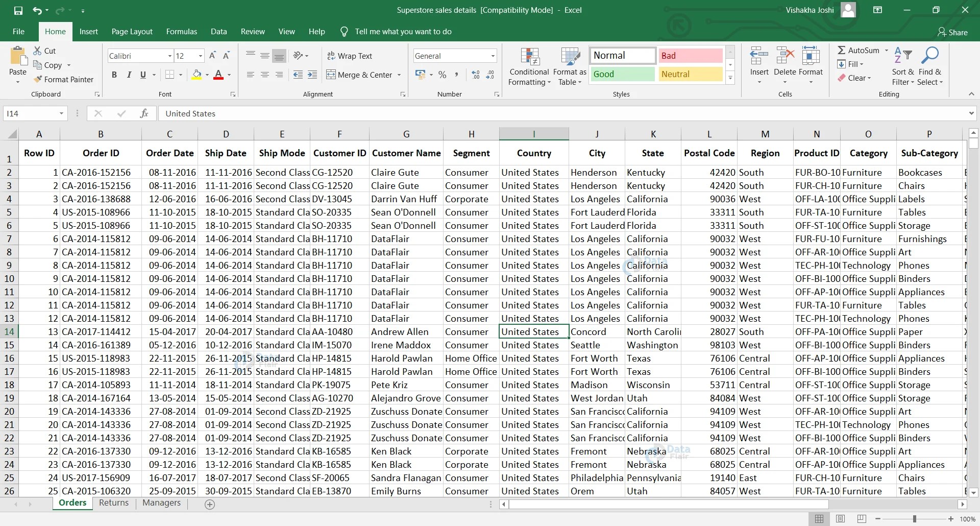
Task: Expand the Font Color dropdown arrow
Action: (229, 75)
